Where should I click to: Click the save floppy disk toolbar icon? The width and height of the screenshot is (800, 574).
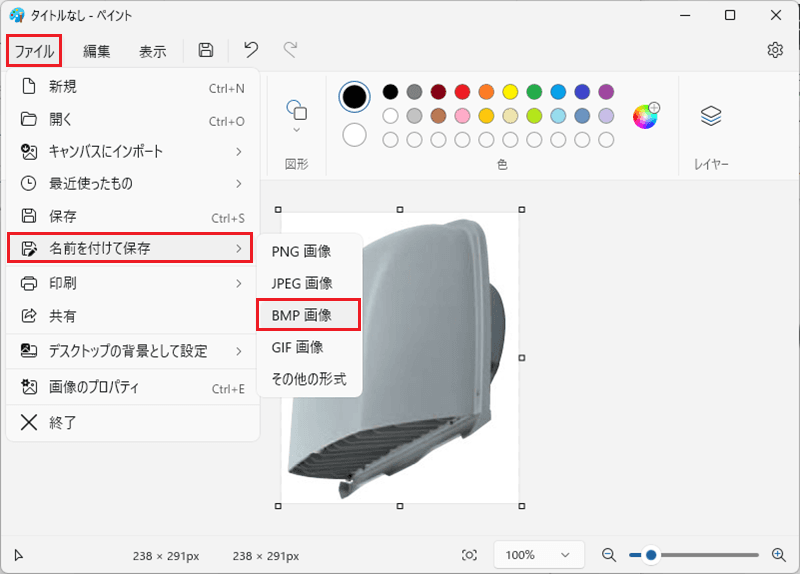coord(206,50)
